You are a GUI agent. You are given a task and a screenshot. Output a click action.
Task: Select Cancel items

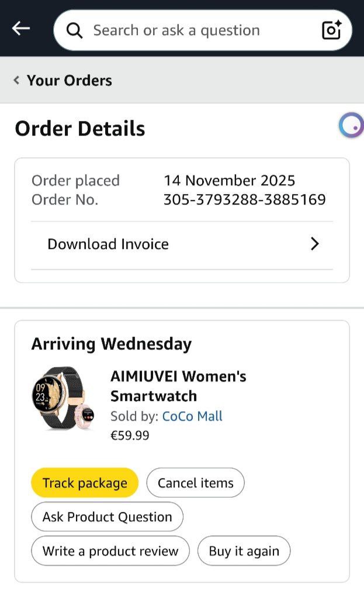tap(195, 483)
